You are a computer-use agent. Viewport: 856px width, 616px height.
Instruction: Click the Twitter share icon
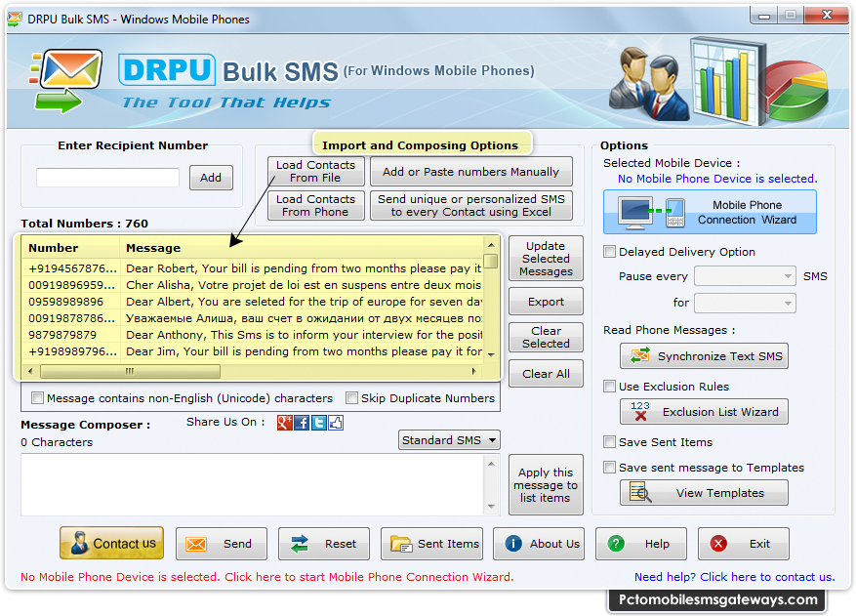(x=319, y=423)
